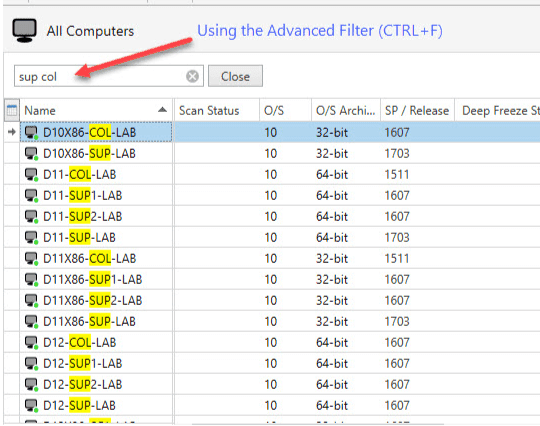Click the computer icon beside D12-COL-LAB
This screenshot has height=426, width=540.
[x=31, y=343]
